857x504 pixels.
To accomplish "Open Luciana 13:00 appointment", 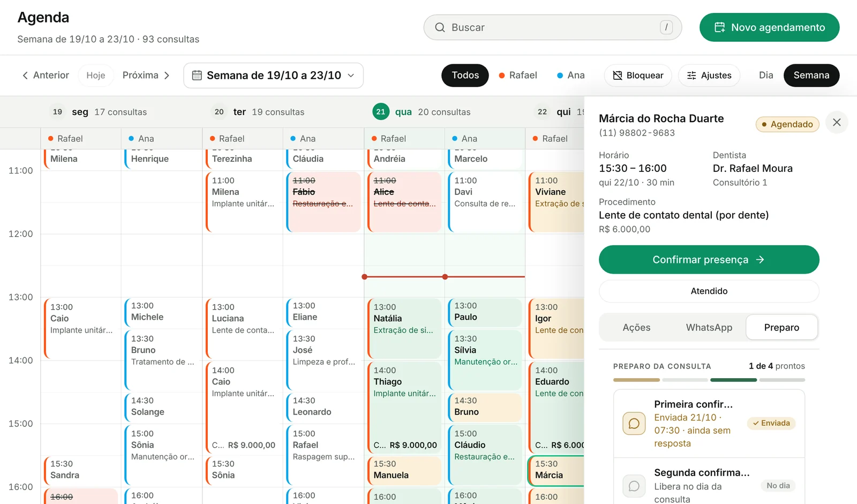I will pos(243,329).
